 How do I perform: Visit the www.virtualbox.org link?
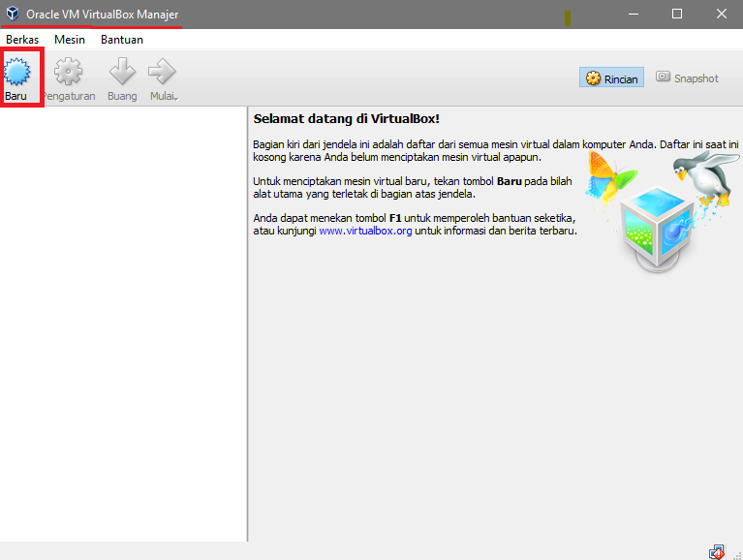pyautogui.click(x=365, y=232)
